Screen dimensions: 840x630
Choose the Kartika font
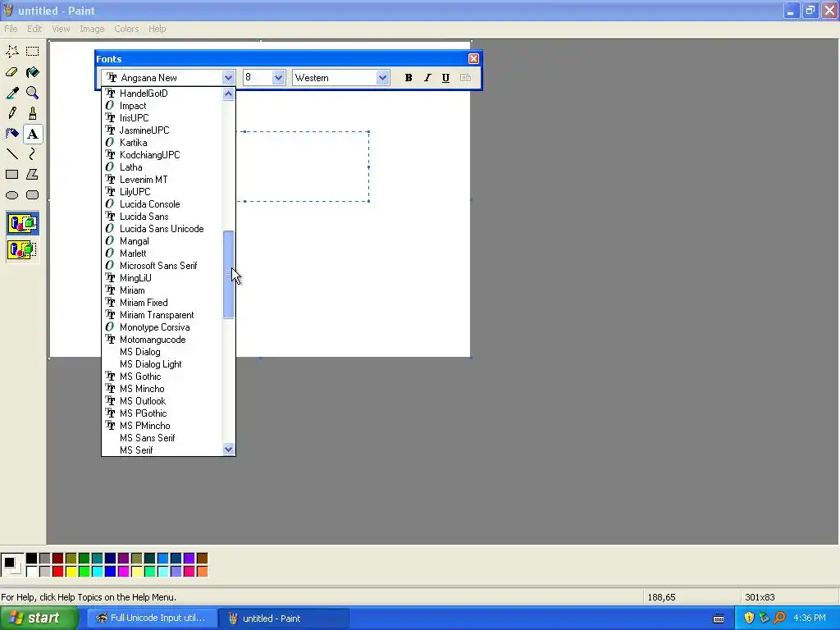162,143
